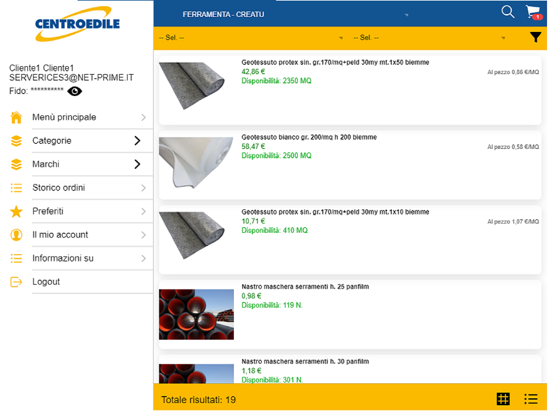The width and height of the screenshot is (552, 414).
Task: Click Disponibilità: 2350 MQ
Action: pos(276,81)
